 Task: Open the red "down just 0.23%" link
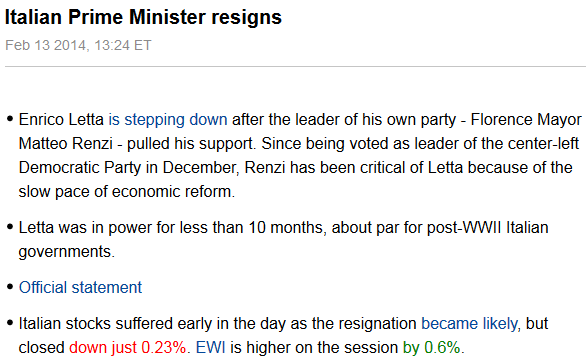tap(127, 348)
